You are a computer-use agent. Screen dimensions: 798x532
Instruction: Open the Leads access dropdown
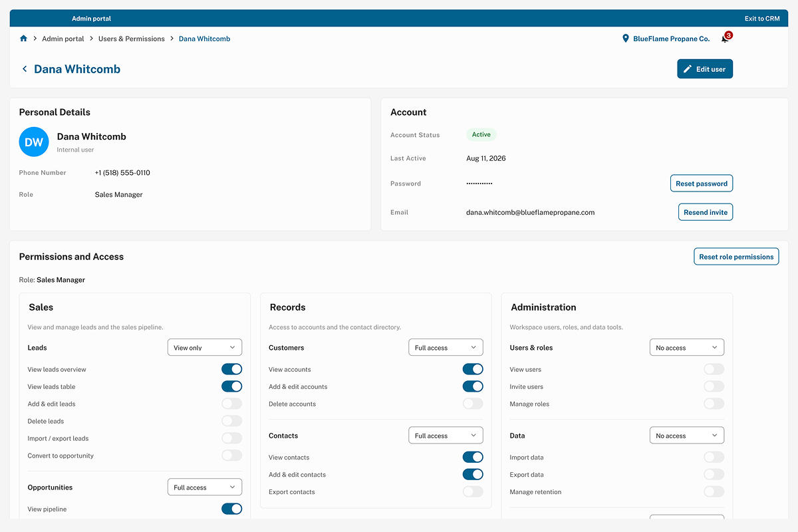point(205,347)
